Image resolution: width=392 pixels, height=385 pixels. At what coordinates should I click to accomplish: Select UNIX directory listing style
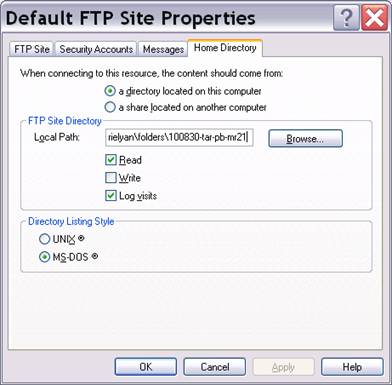pos(45,239)
